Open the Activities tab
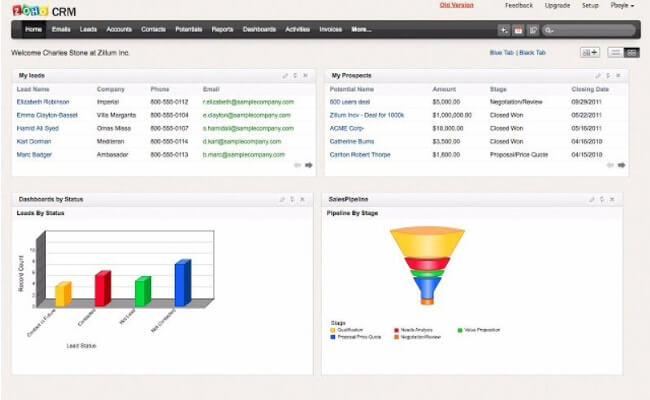 [x=298, y=29]
